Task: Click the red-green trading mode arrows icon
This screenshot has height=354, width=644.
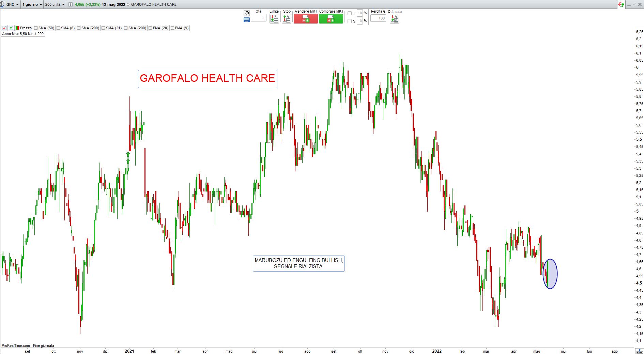Action: pyautogui.click(x=621, y=4)
